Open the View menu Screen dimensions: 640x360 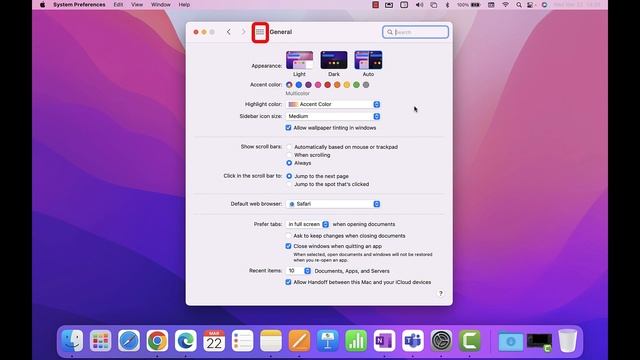tap(137, 5)
